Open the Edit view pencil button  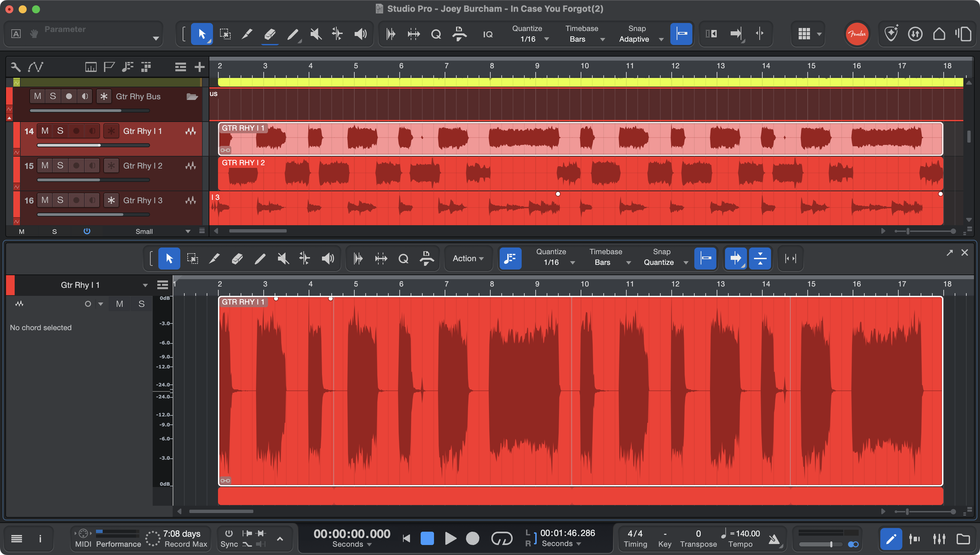pos(890,539)
